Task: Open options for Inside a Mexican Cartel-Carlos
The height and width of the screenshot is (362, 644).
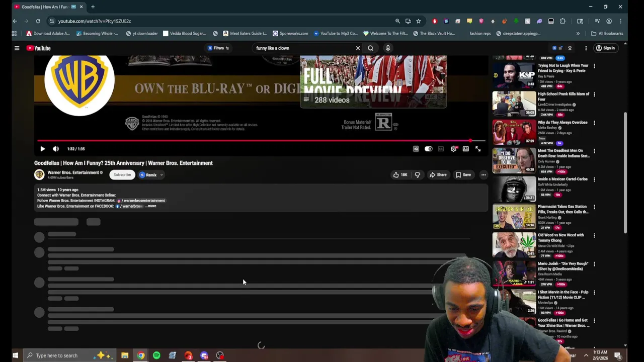Action: 594,179
